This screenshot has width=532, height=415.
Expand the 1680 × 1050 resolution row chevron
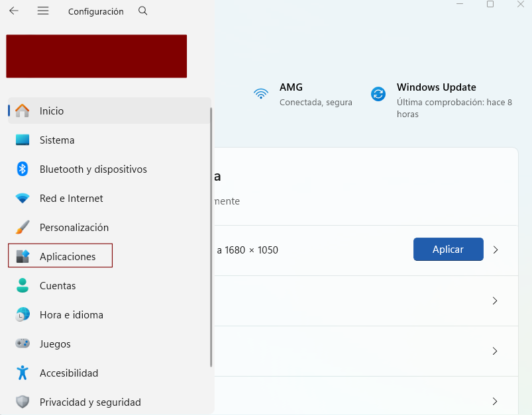[494, 250]
